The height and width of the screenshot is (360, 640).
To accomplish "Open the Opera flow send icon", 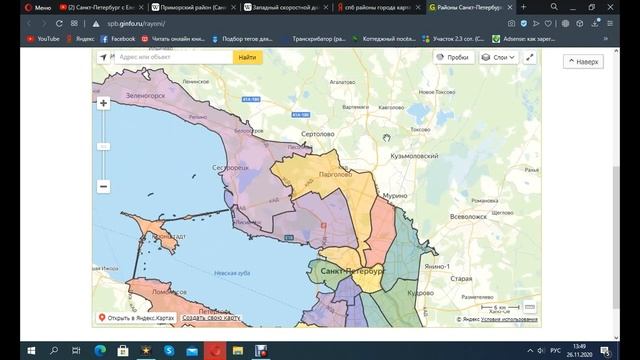I will [536, 24].
